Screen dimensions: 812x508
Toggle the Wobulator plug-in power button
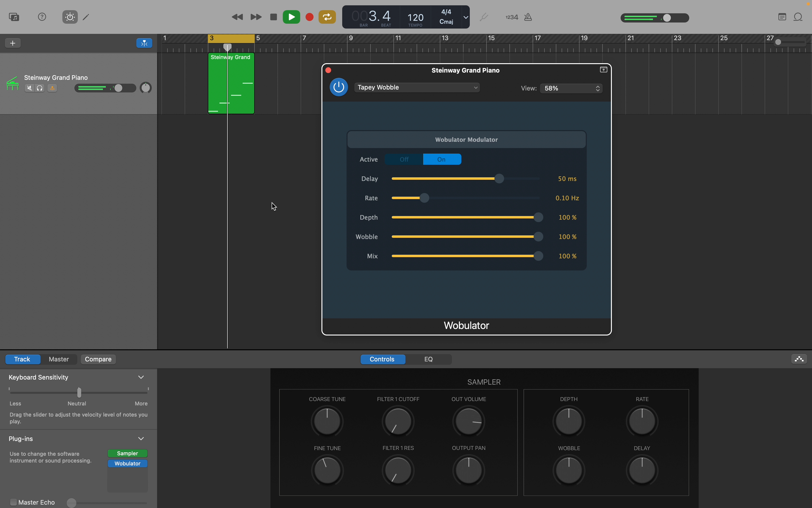coord(338,87)
